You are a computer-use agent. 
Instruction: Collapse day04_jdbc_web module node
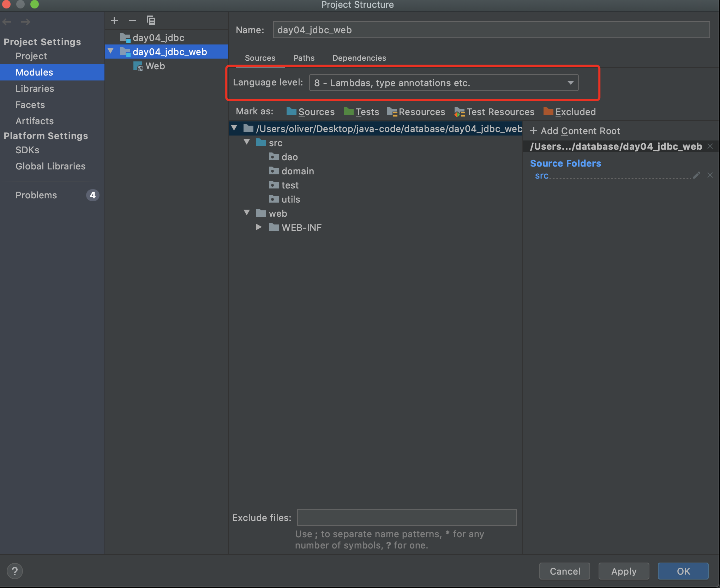coord(111,52)
